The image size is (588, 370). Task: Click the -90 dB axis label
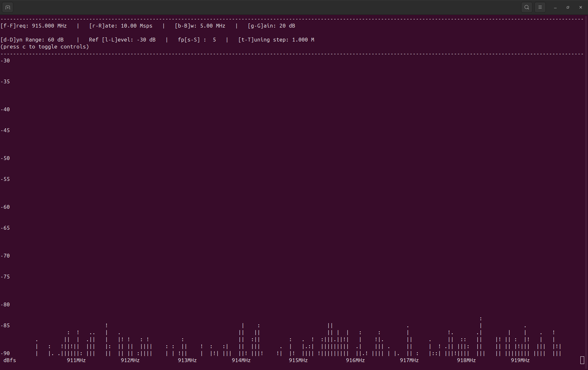coord(5,353)
